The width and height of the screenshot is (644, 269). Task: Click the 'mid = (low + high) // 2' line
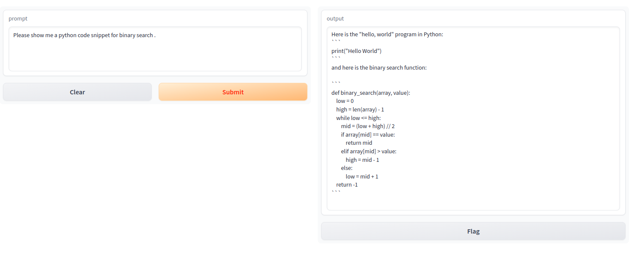[x=368, y=126]
